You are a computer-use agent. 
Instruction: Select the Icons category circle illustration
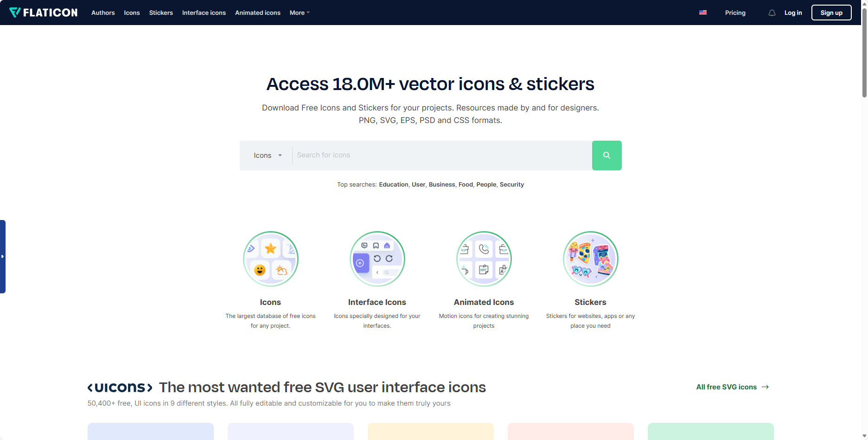[x=270, y=259]
